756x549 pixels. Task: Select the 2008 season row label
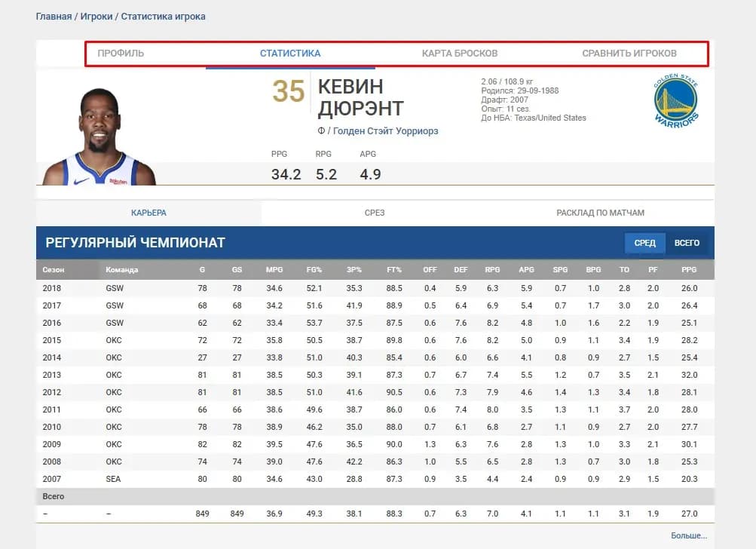[x=51, y=462]
